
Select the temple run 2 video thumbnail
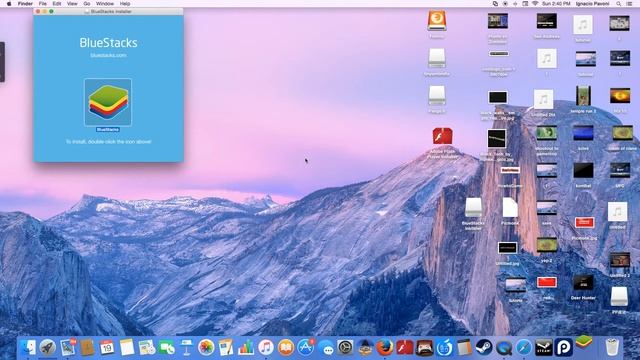[583, 96]
